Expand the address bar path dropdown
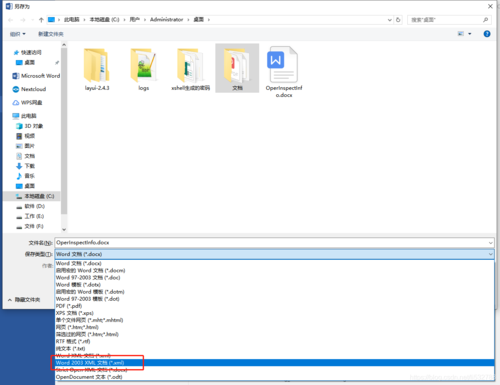This screenshot has height=385, width=500. [390, 20]
